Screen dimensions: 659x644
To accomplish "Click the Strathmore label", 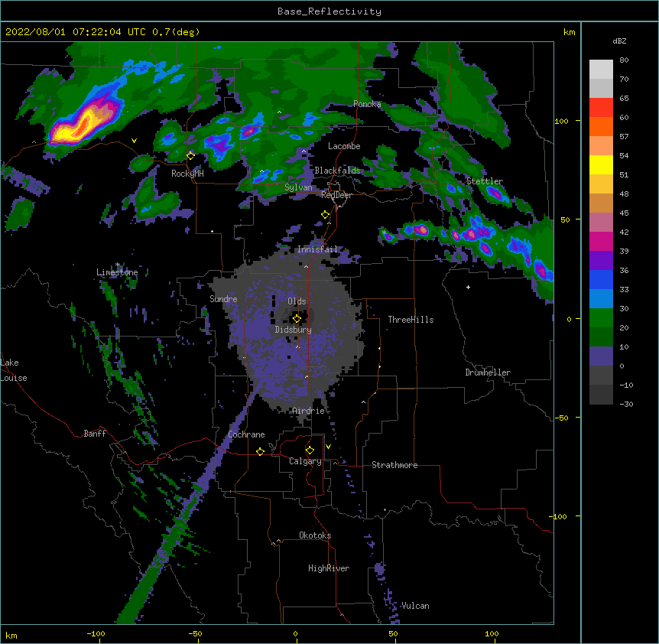I will pos(394,465).
